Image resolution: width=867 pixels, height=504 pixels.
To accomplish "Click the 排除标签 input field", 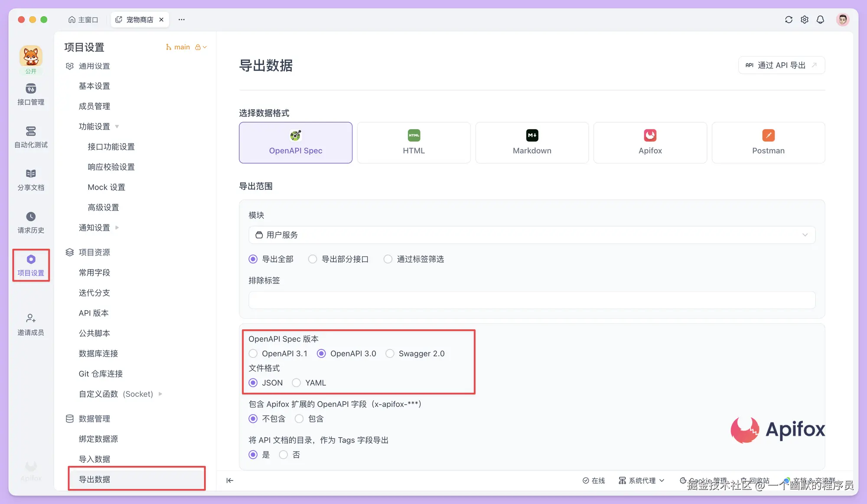I will point(531,300).
